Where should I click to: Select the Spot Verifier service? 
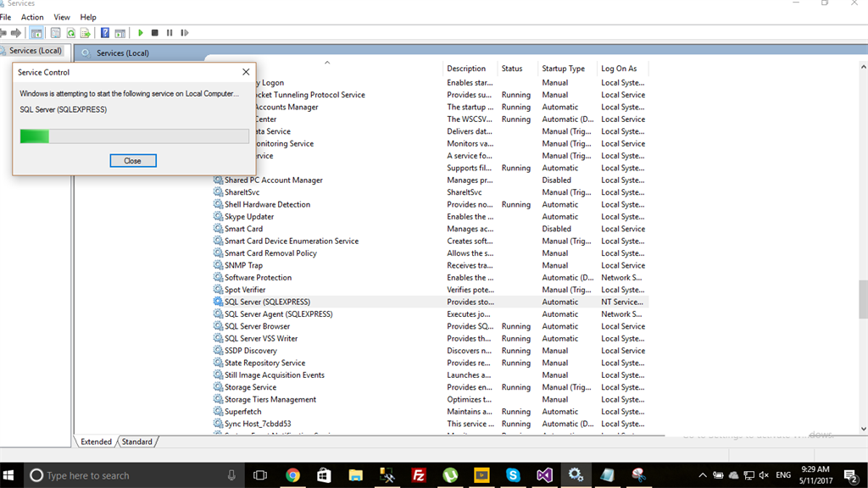coord(430,290)
